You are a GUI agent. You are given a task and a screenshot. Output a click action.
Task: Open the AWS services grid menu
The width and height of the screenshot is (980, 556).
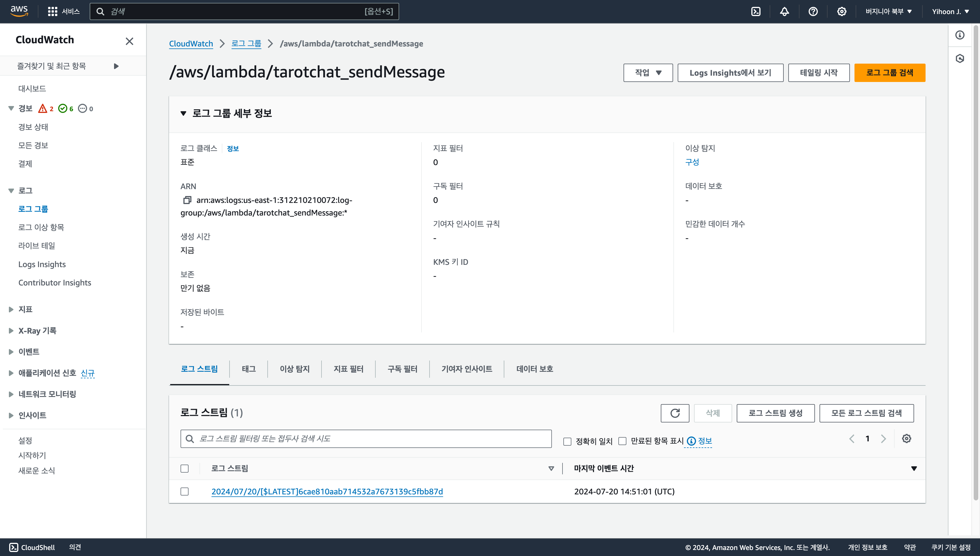[x=53, y=11]
